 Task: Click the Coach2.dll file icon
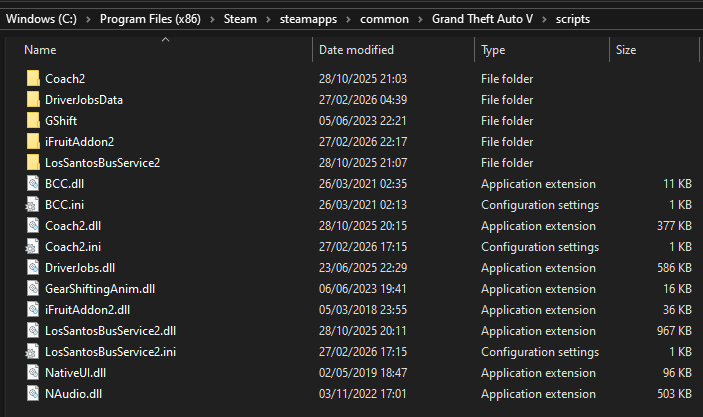click(x=33, y=226)
